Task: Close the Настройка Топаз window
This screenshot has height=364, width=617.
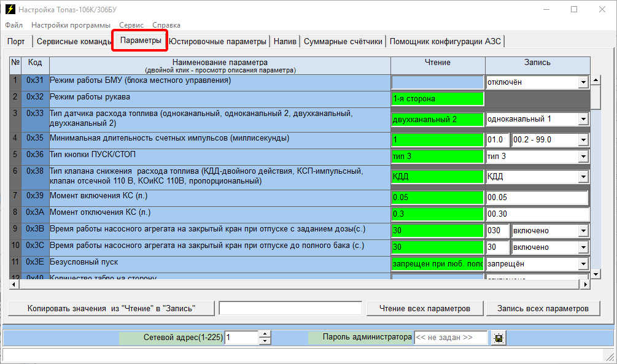Action: (602, 9)
